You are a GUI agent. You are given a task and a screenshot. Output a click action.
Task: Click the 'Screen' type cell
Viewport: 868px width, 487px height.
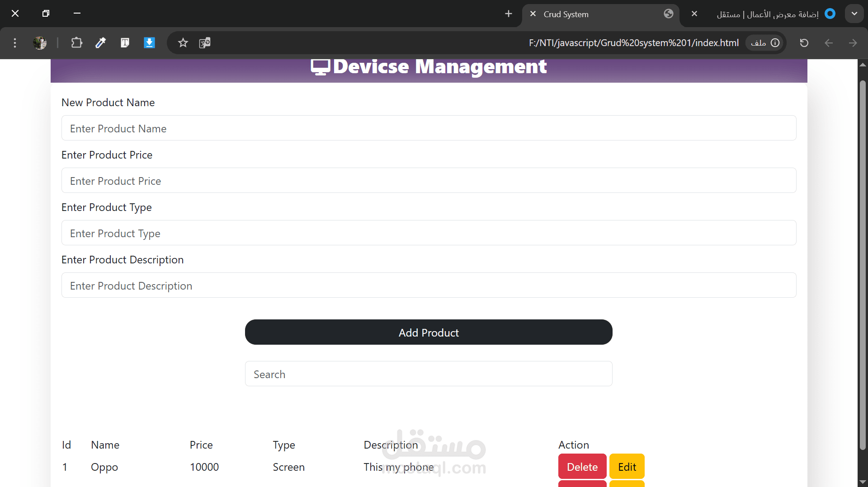coord(289,467)
